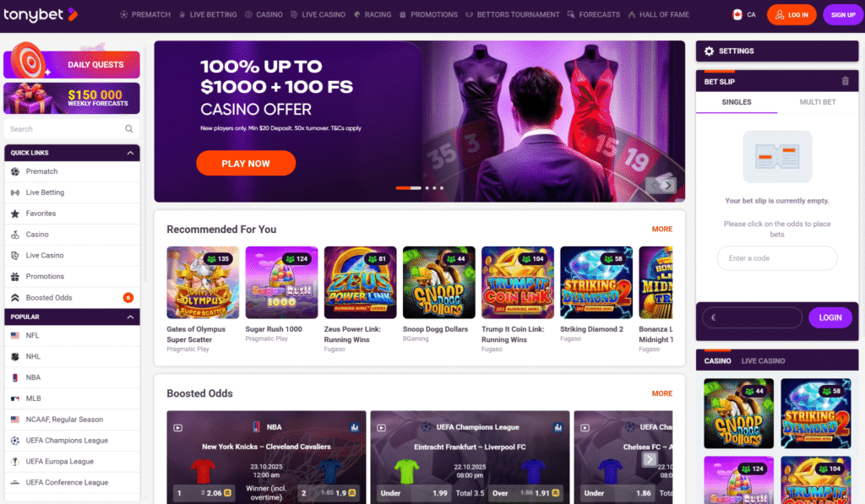Viewport: 865px width, 504px height.
Task: Open the NBA match statistics icon
Action: click(x=354, y=427)
